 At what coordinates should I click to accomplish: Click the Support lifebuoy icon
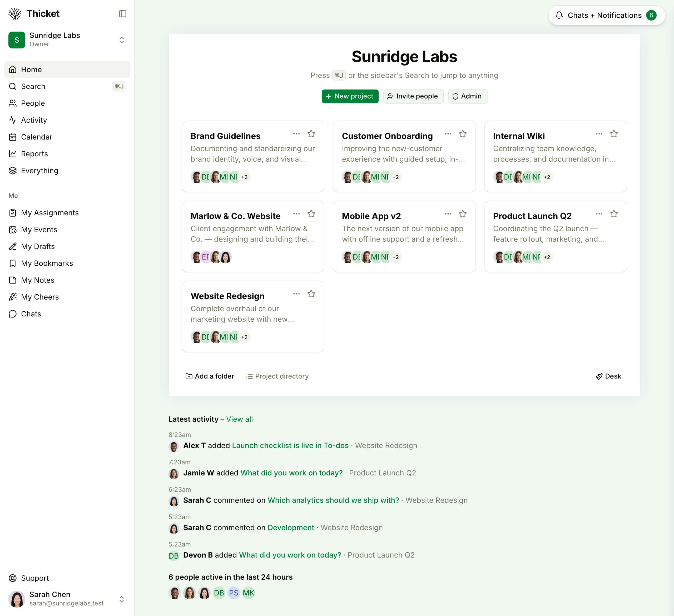point(13,578)
